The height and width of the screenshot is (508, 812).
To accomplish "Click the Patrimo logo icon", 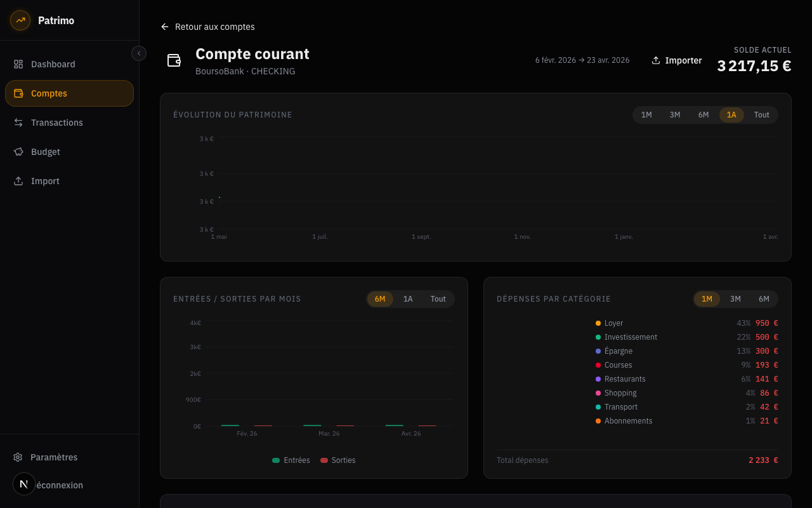I will tap(20, 20).
